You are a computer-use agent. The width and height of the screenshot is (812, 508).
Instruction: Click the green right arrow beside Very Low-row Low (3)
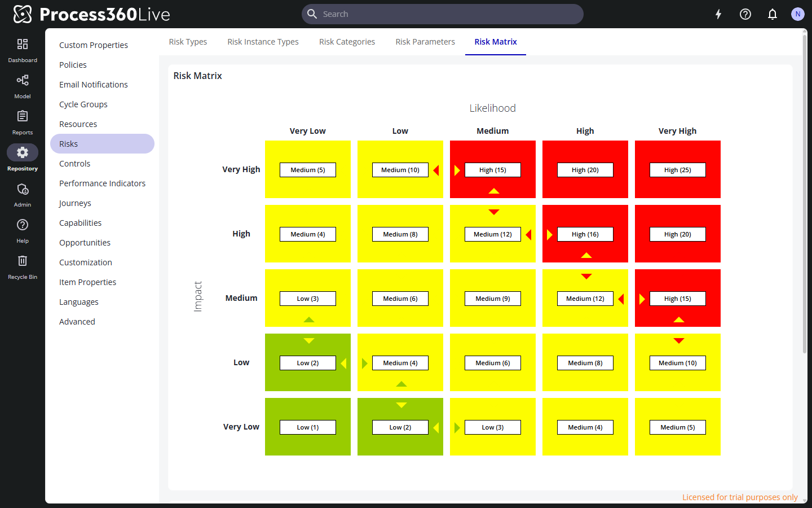[x=457, y=427]
